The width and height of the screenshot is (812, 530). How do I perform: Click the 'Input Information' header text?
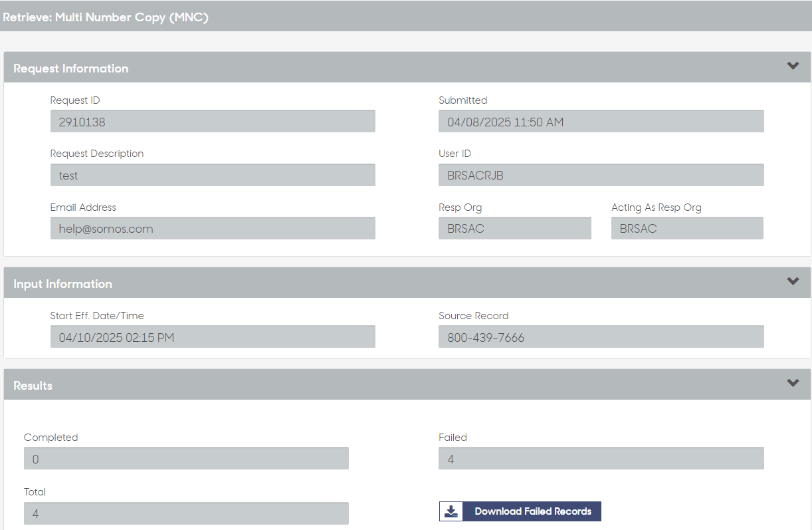click(x=63, y=284)
